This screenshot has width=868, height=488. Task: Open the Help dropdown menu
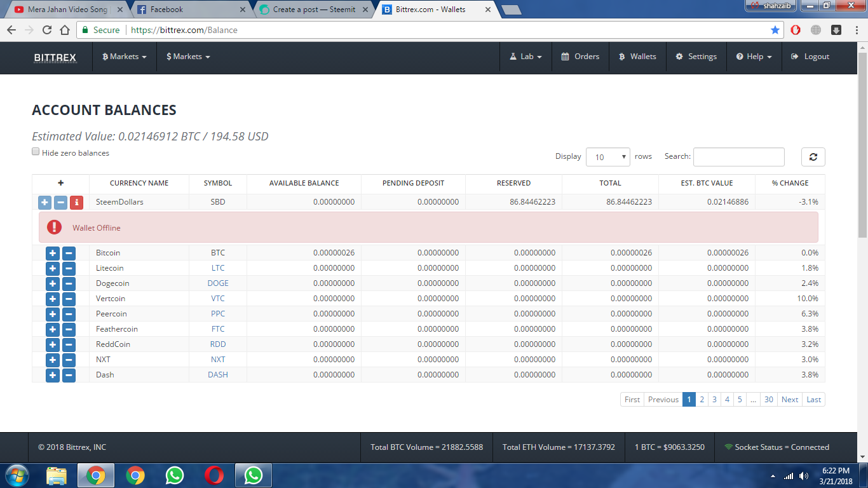754,57
